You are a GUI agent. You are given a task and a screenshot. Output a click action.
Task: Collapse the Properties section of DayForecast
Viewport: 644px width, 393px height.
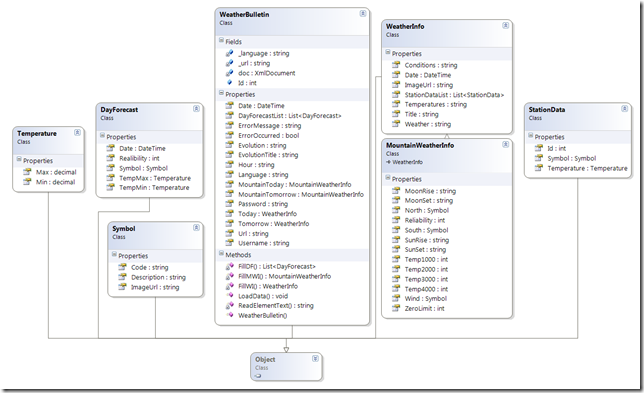tap(102, 136)
